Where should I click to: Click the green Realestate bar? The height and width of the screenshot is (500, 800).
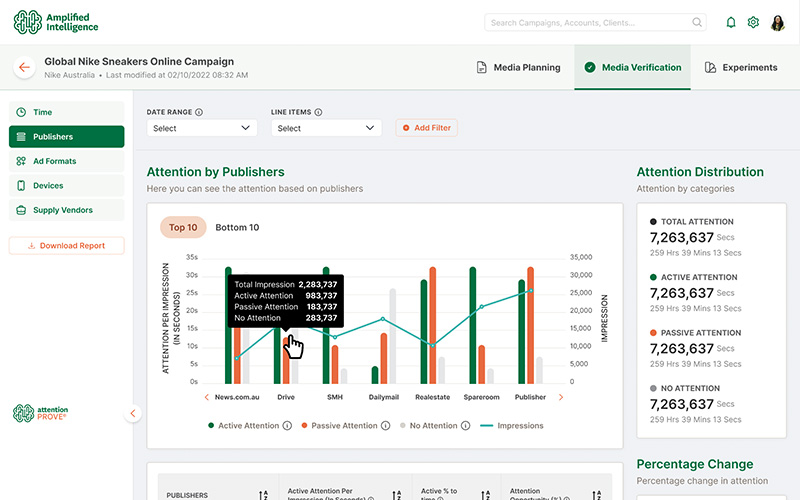(423, 332)
